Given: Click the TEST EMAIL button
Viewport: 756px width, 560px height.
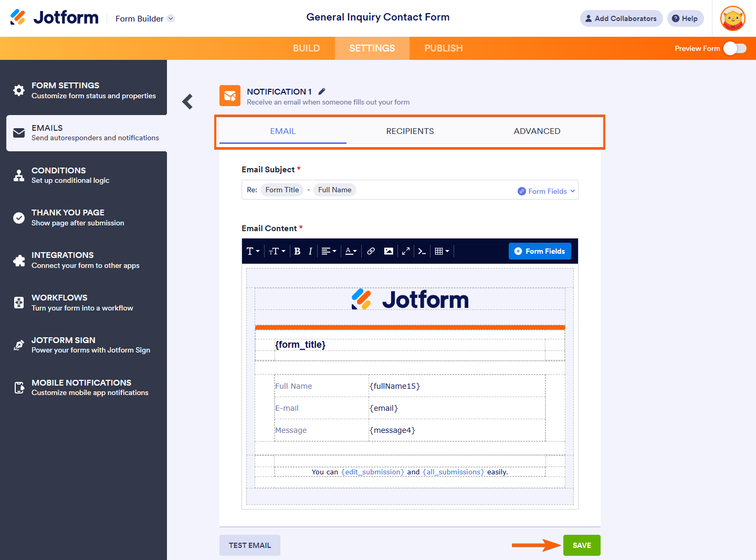Looking at the screenshot, I should [x=250, y=545].
